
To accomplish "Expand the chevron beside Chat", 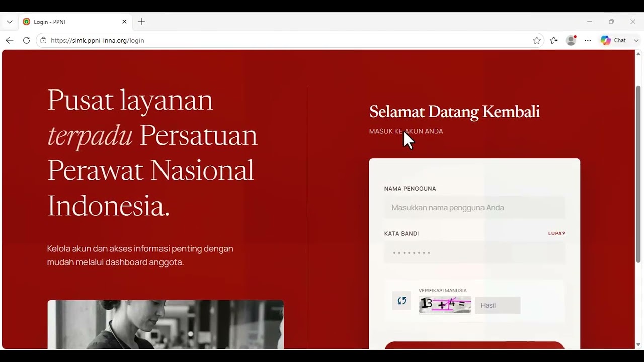I will [x=636, y=40].
